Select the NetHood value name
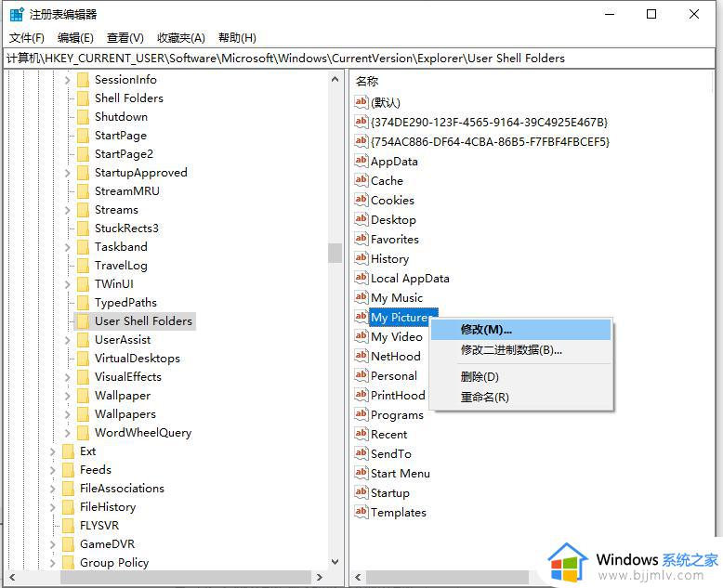Image resolution: width=723 pixels, height=588 pixels. click(x=396, y=356)
